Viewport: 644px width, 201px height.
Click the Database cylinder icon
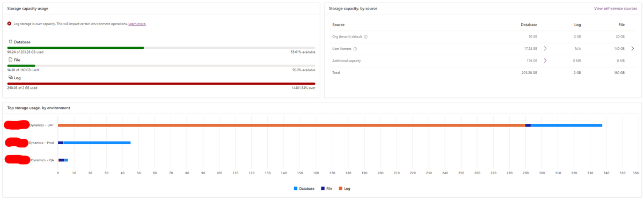click(10, 41)
